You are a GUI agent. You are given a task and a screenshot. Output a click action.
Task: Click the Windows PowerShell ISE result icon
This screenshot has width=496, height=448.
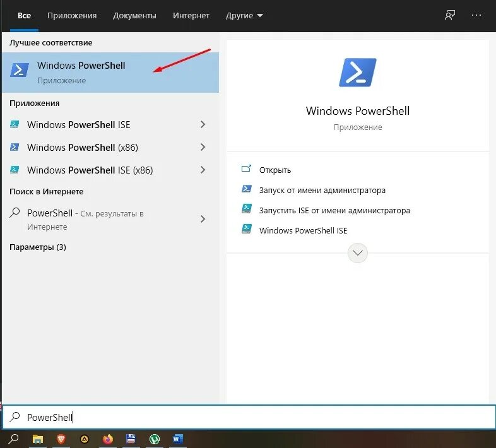click(15, 124)
